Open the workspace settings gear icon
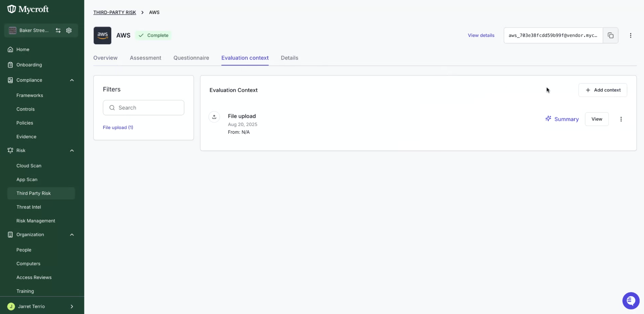The width and height of the screenshot is (644, 314). click(x=69, y=30)
